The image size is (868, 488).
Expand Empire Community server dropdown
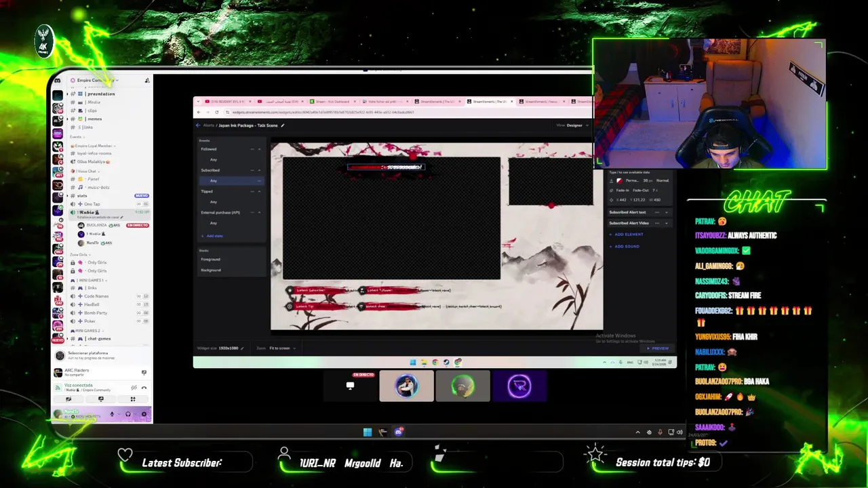click(x=117, y=81)
